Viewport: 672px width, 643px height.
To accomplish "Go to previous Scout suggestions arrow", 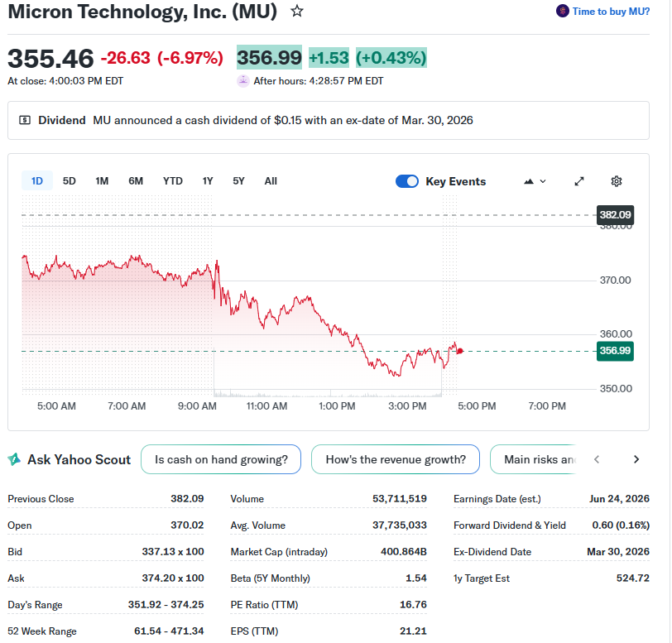I will [597, 459].
